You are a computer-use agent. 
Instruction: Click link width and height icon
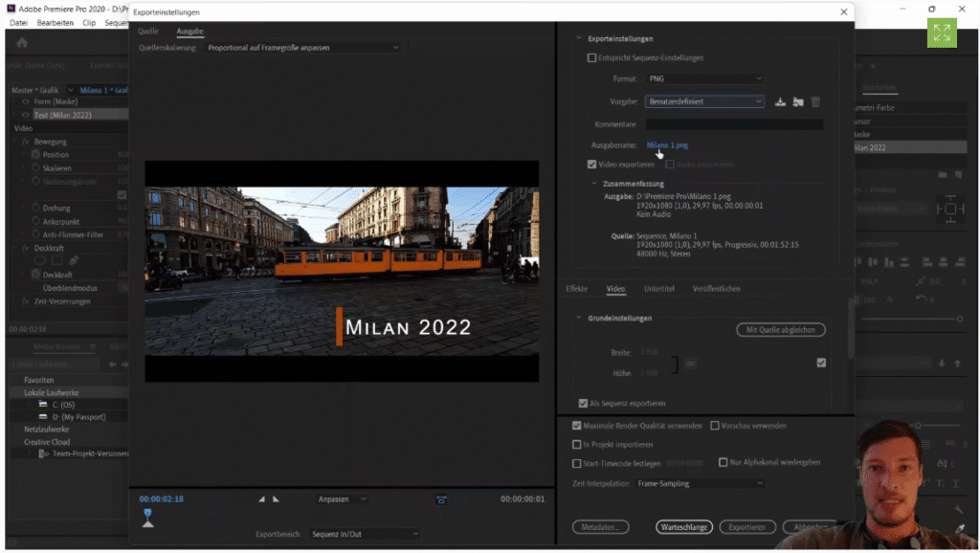click(691, 363)
